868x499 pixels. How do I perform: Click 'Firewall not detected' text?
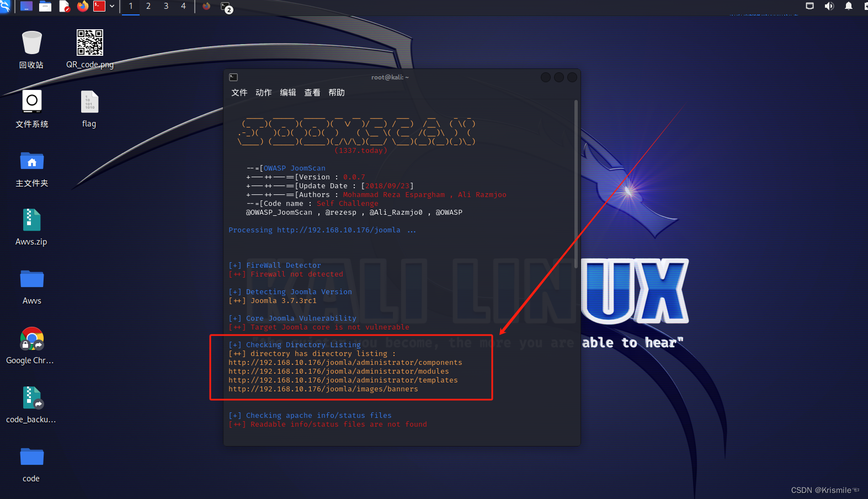[x=297, y=274]
